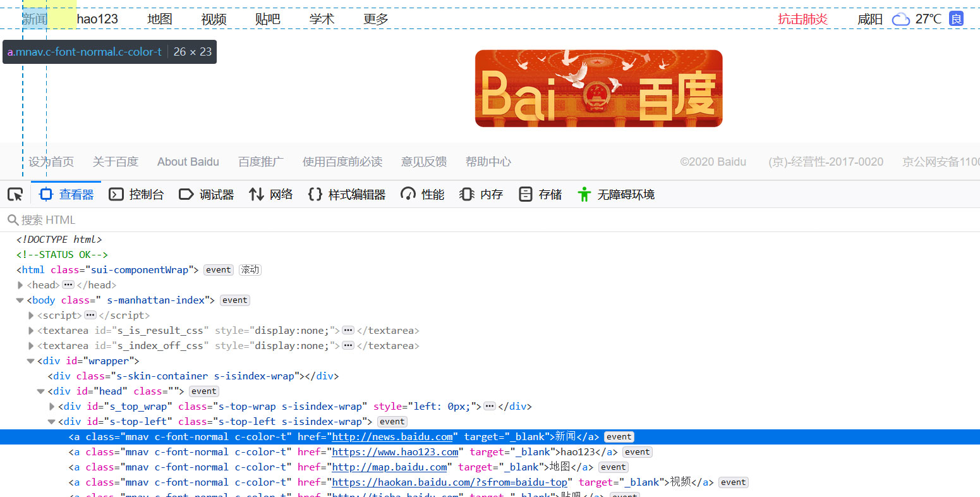
Task: Open the 学术 link on Baidu page
Action: click(322, 19)
